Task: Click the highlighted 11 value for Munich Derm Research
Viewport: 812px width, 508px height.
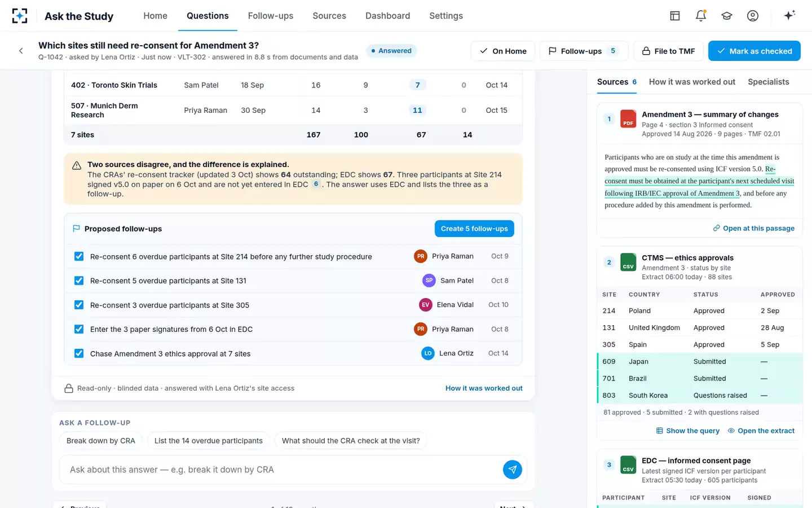Action: (x=417, y=110)
